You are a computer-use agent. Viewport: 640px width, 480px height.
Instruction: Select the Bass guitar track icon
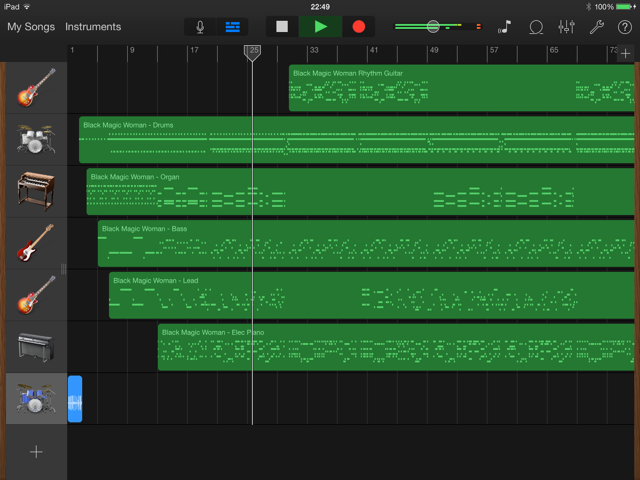[x=36, y=243]
